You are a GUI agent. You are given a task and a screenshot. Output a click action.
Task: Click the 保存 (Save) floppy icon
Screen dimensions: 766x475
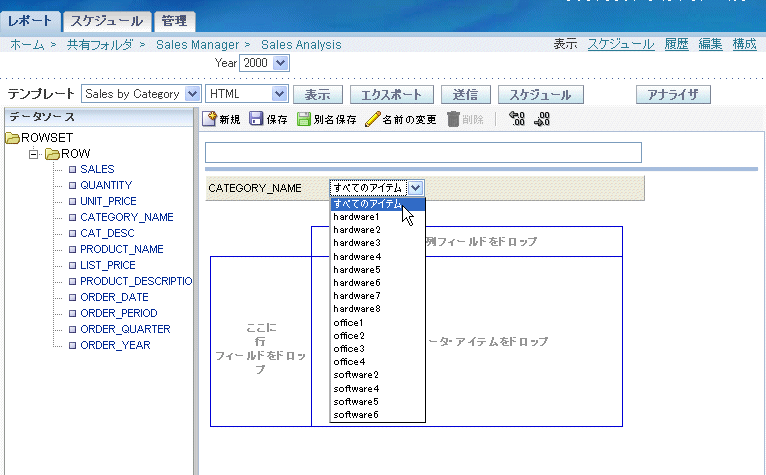click(x=256, y=119)
